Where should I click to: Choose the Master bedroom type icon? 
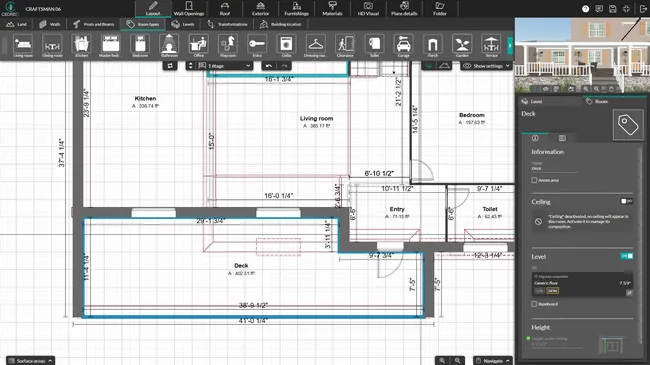(110, 45)
